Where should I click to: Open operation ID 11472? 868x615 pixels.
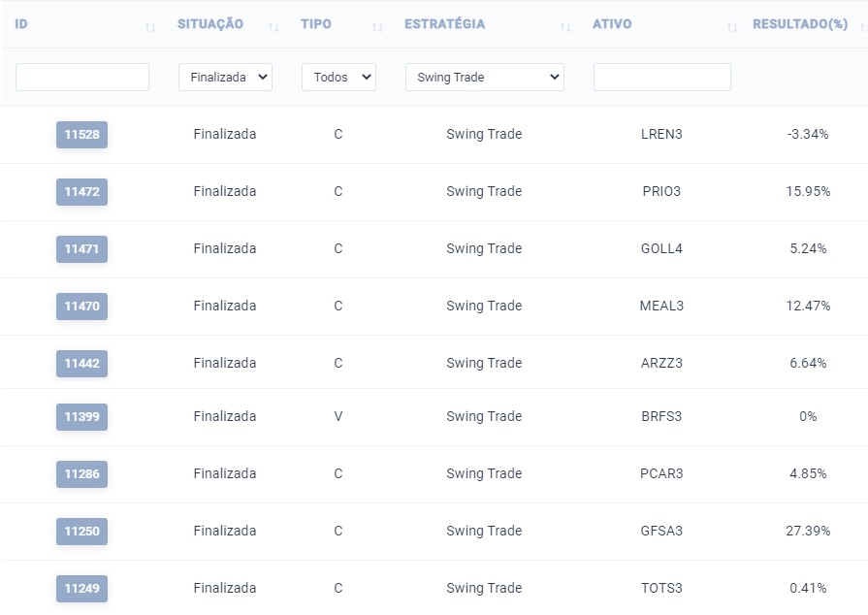(81, 191)
